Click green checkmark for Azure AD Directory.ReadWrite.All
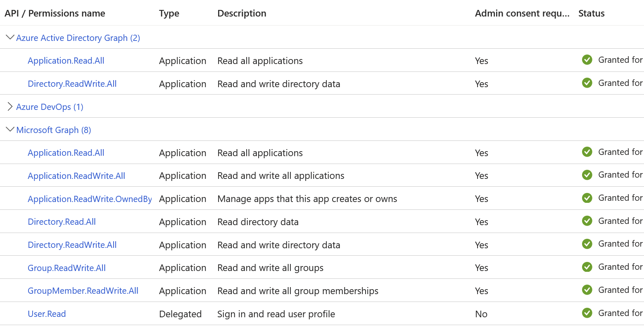644x328 pixels. coord(587,83)
